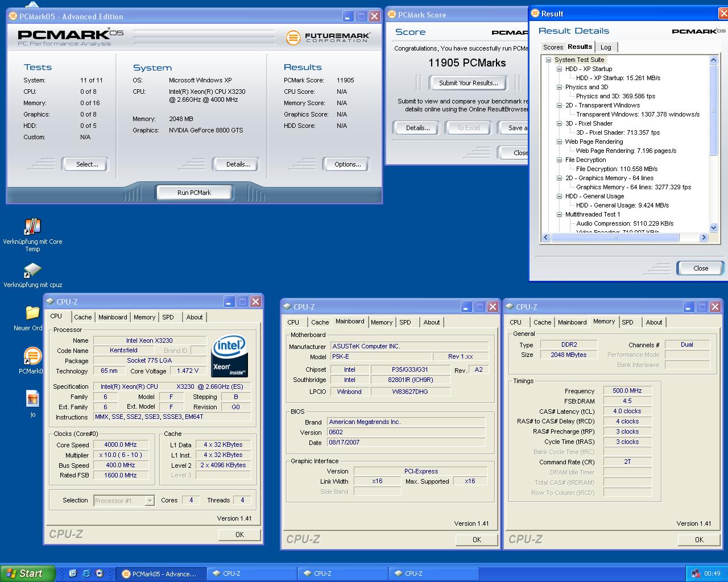Screen dimensions: 728x582
Task: Collapse the System Test Suite node
Action: tap(548, 60)
